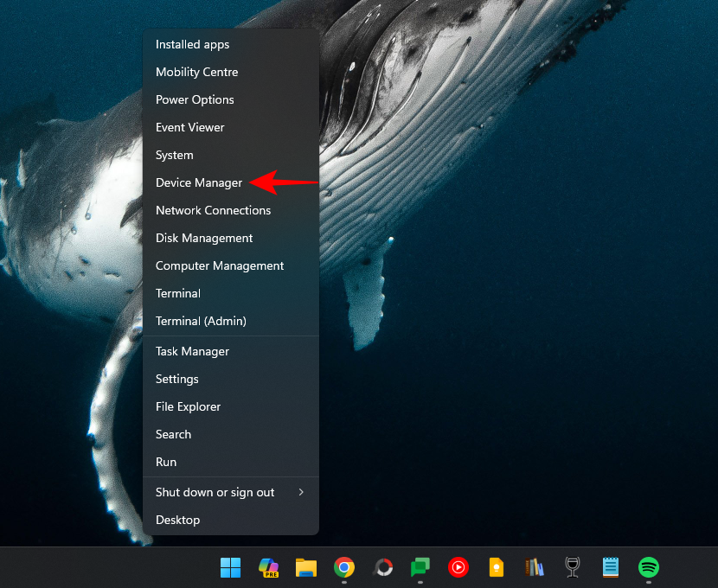
Task: Open the wine glass app on the taskbar
Action: click(572, 568)
